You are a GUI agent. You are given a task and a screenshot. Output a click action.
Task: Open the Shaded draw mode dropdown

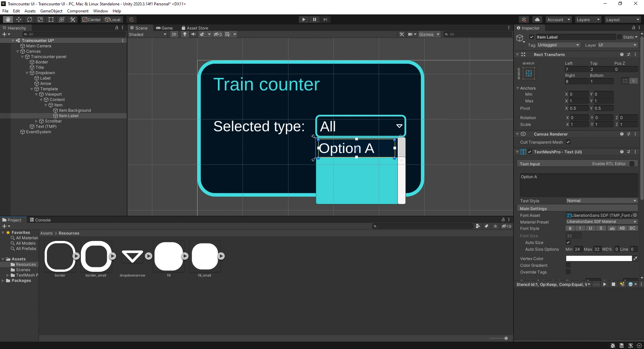pos(148,34)
